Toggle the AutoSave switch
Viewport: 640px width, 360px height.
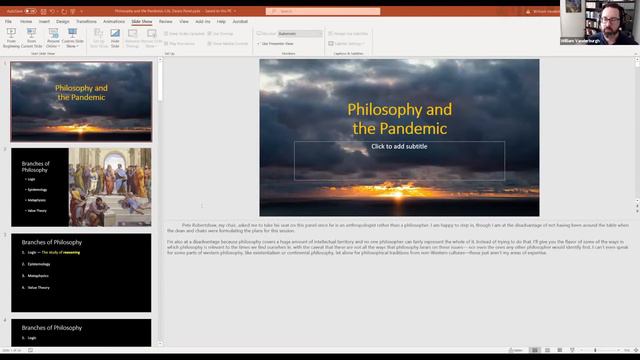coord(30,11)
